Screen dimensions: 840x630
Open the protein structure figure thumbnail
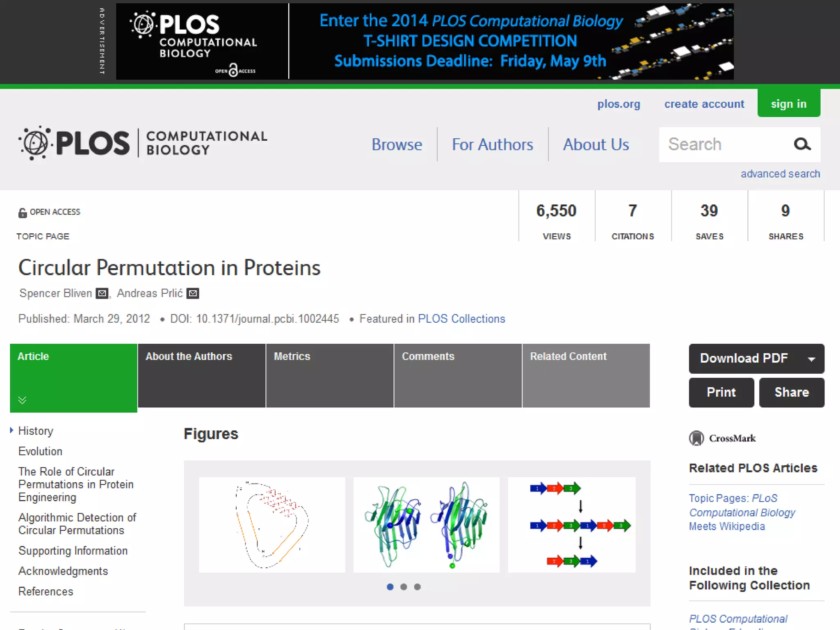click(426, 525)
